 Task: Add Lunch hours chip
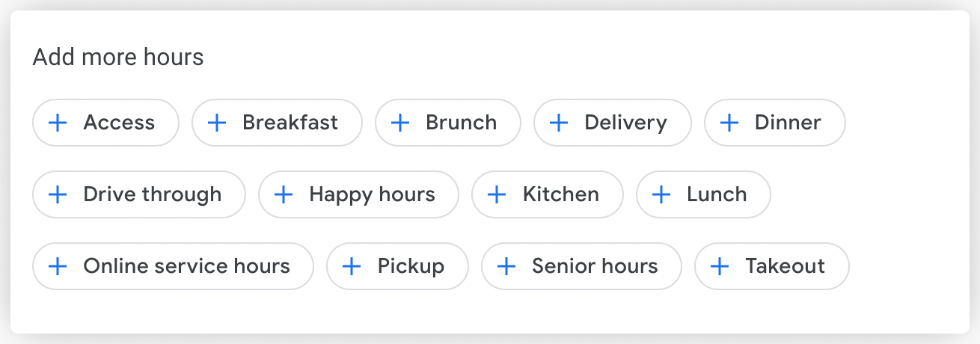click(702, 194)
